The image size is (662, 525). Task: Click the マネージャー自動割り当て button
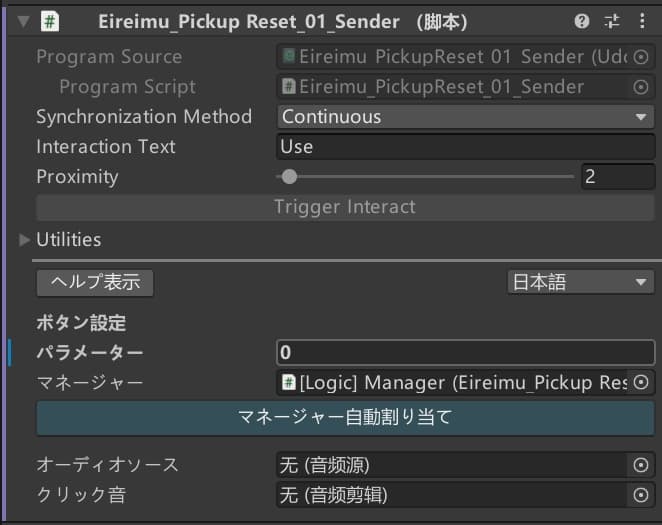(345, 417)
